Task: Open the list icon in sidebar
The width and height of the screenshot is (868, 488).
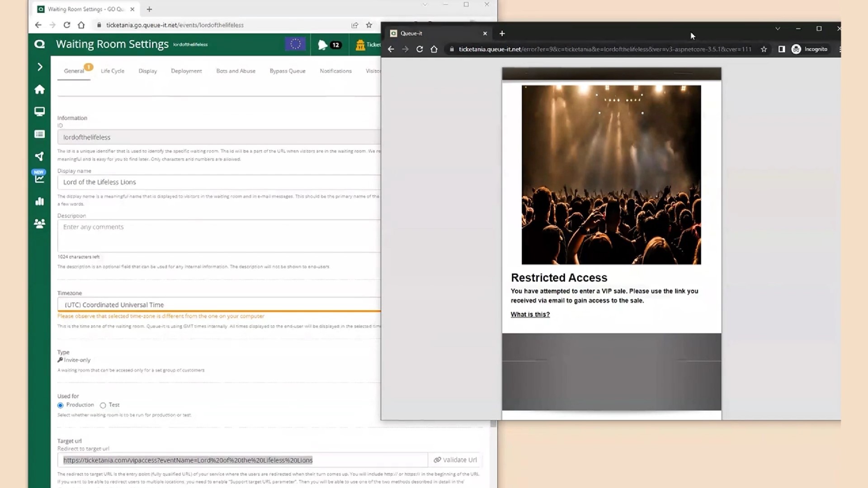Action: click(40, 134)
